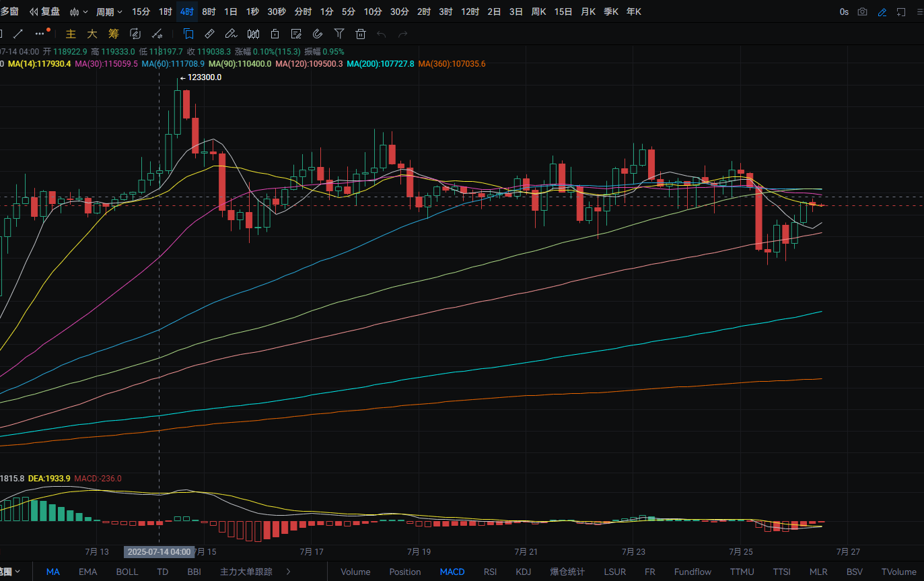Delete drawings with the trash icon

(361, 34)
